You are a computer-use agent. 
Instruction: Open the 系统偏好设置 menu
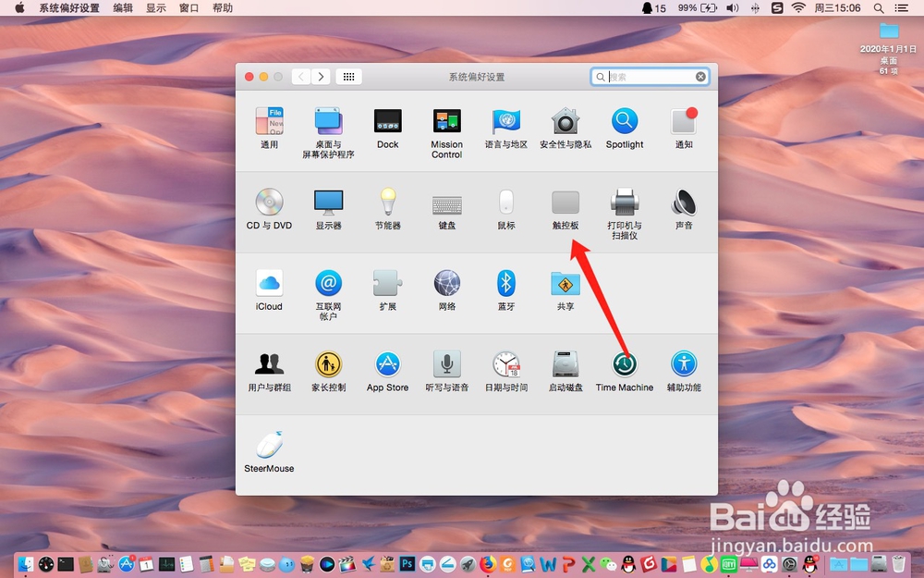click(x=69, y=7)
